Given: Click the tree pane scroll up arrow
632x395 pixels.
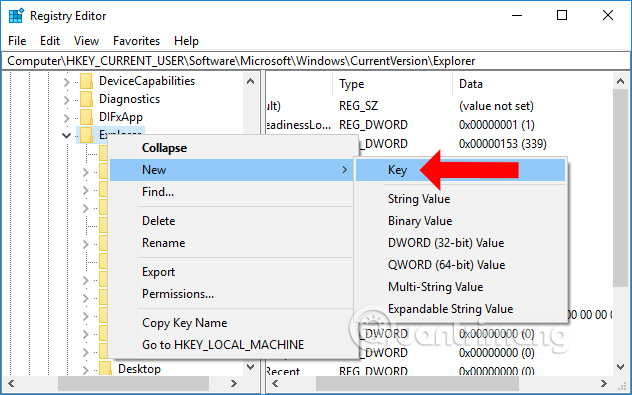Looking at the screenshot, I should [x=250, y=81].
